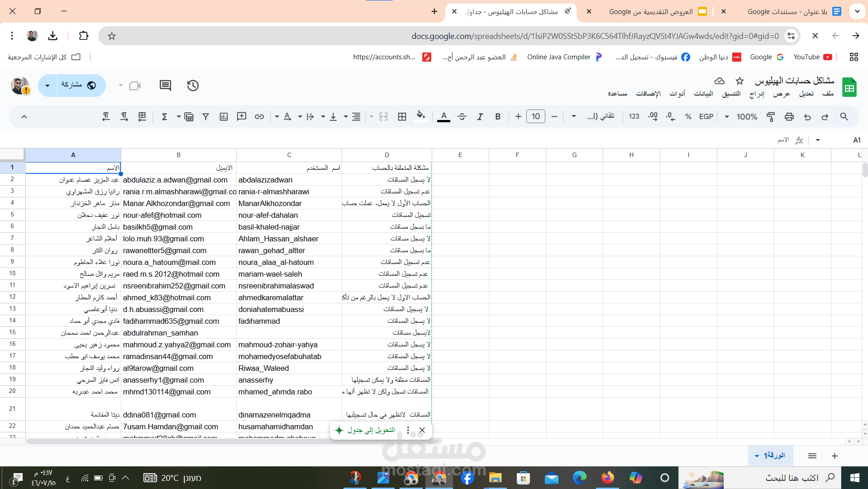Click the Name box showing A1
Image resolution: width=868 pixels, height=489 pixels.
(x=844, y=140)
